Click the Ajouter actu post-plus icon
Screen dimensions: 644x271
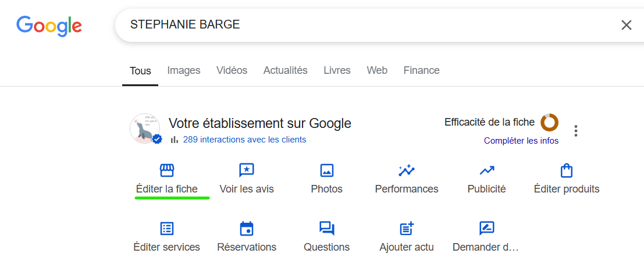[x=407, y=229]
